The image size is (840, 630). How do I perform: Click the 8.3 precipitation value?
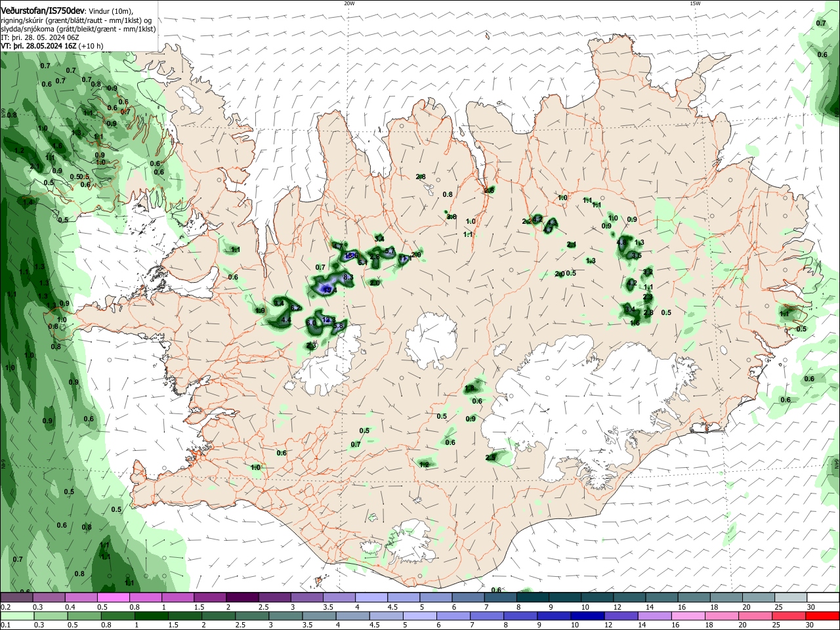pyautogui.click(x=348, y=277)
